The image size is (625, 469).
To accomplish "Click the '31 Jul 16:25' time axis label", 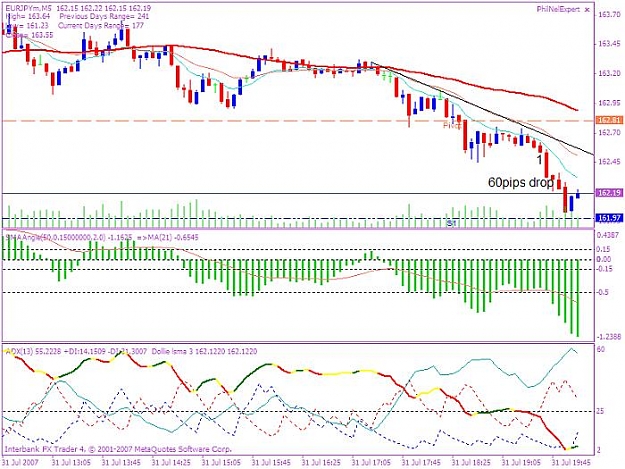I will coord(321,463).
